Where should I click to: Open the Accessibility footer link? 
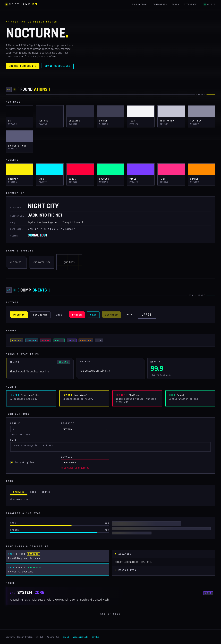[x=80, y=637]
